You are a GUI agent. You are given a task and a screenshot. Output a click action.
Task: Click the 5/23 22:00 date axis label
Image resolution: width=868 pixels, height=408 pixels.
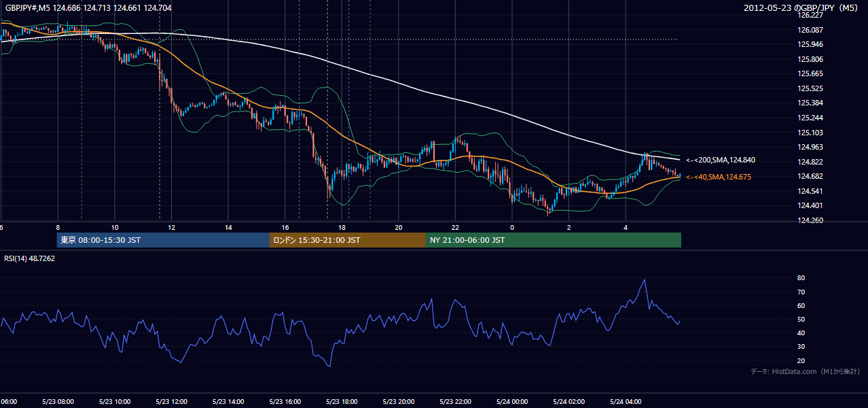pos(456,402)
